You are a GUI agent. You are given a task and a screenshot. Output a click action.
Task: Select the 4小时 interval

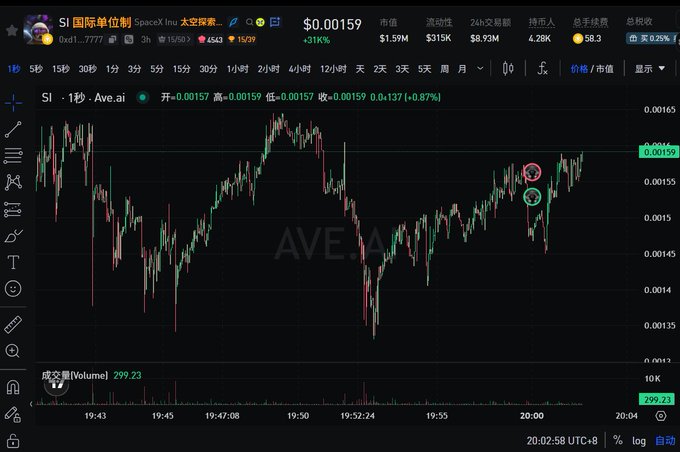click(x=300, y=69)
